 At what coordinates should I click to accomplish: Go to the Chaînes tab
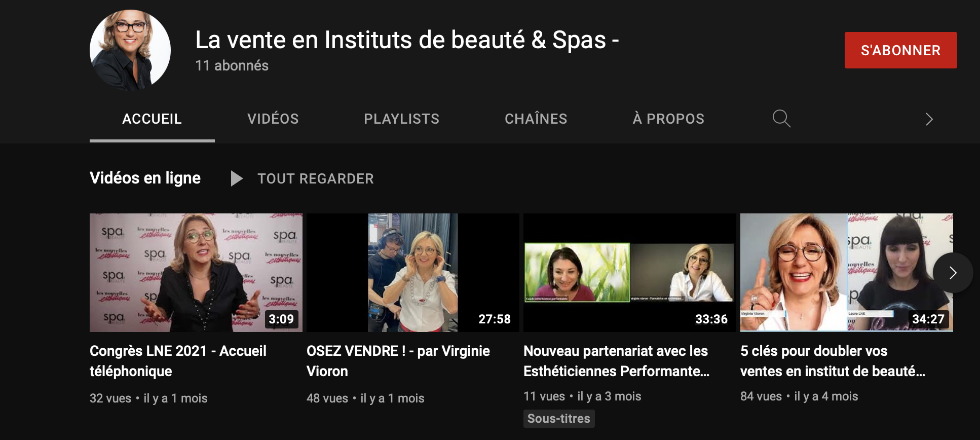tap(536, 119)
